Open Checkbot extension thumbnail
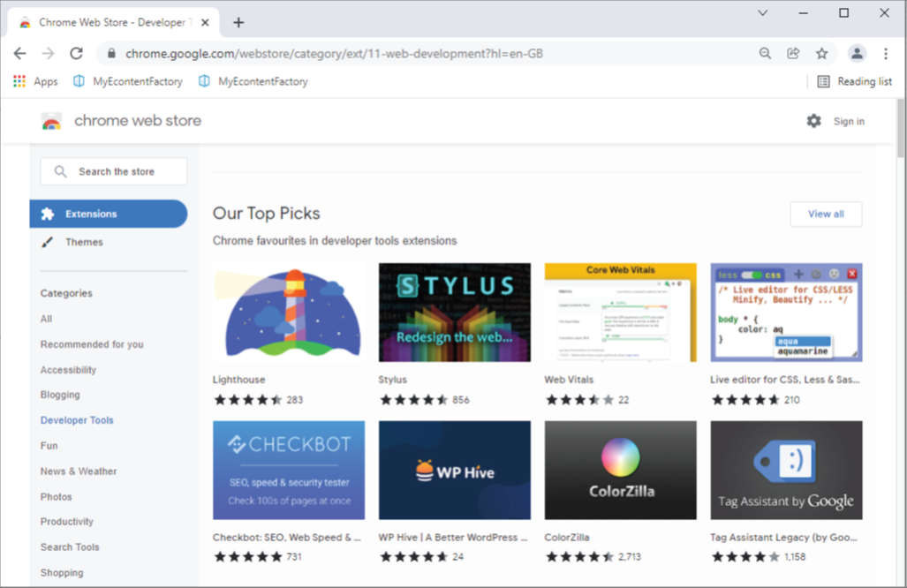The width and height of the screenshot is (907, 588). click(x=289, y=470)
